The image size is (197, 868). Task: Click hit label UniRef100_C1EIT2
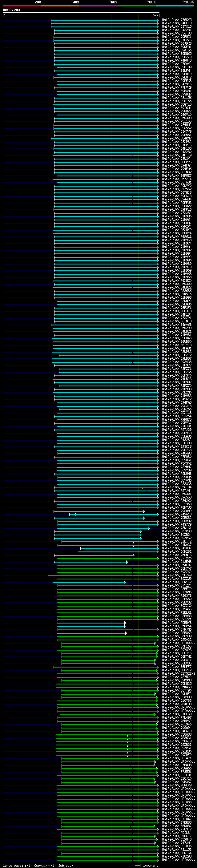coord(177,542)
